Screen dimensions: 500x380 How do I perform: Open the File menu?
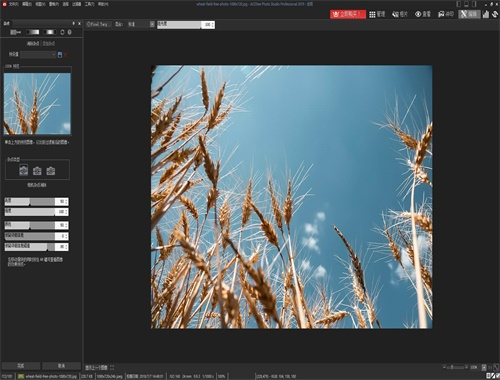click(x=14, y=4)
